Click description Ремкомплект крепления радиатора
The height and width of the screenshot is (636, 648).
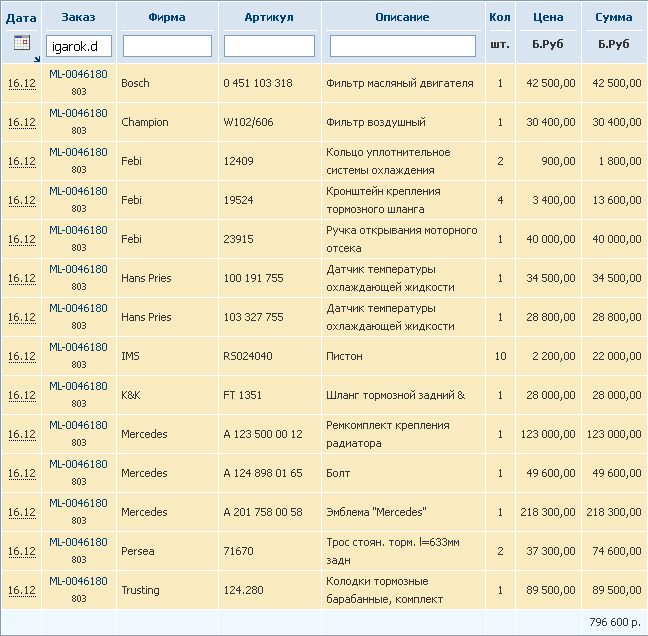click(388, 434)
